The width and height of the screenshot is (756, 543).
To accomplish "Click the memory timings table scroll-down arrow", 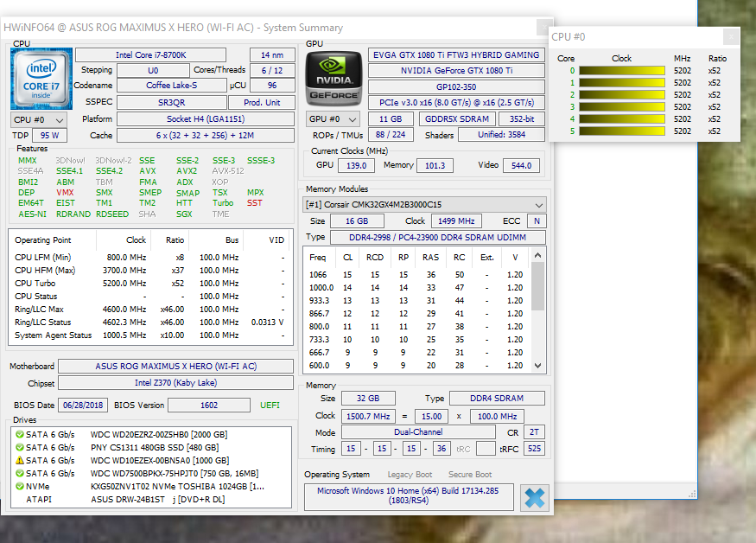I will pos(538,366).
